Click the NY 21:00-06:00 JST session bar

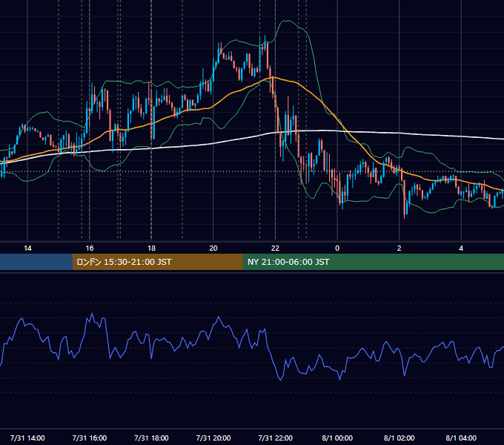tap(373, 262)
